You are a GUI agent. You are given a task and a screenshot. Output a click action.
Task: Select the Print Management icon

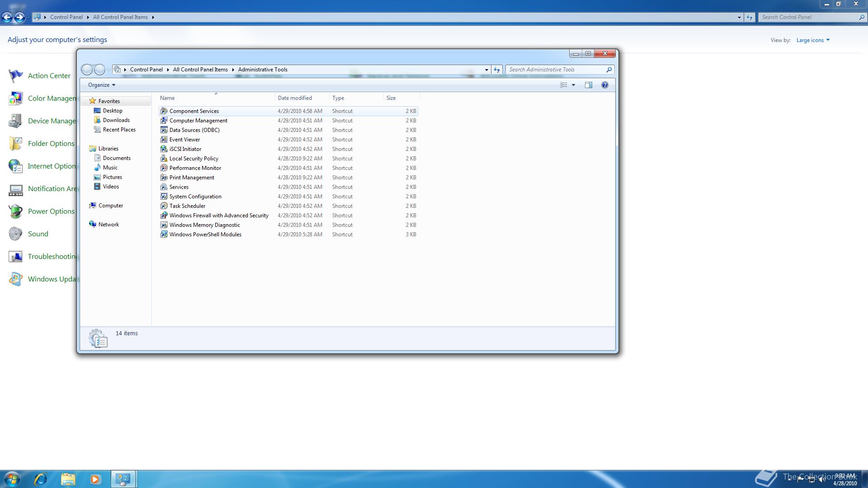coord(164,178)
